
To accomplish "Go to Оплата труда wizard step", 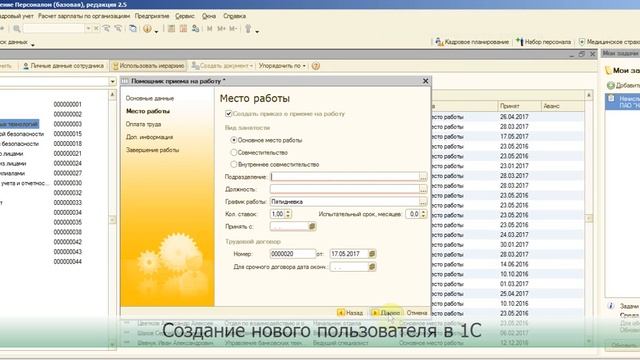I will (x=143, y=124).
